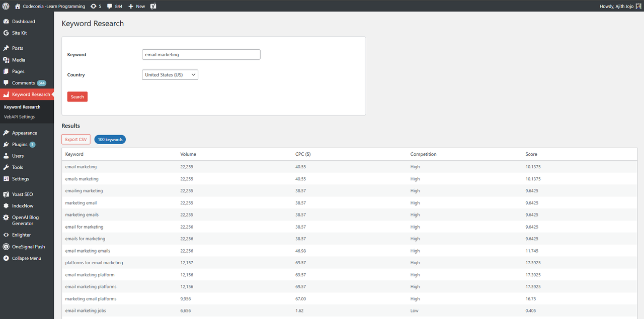The image size is (644, 319).
Task: Click Howdy, Ajith Jojo account link
Action: (617, 6)
